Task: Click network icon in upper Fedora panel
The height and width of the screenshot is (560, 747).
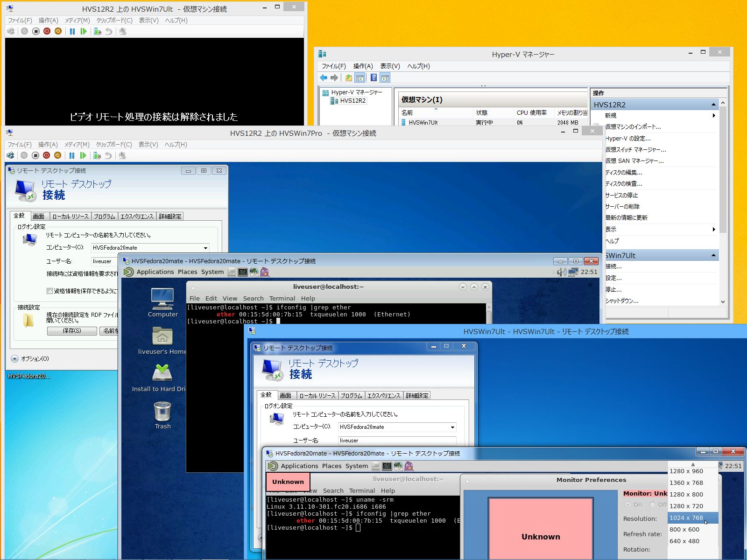Action: pos(573,272)
